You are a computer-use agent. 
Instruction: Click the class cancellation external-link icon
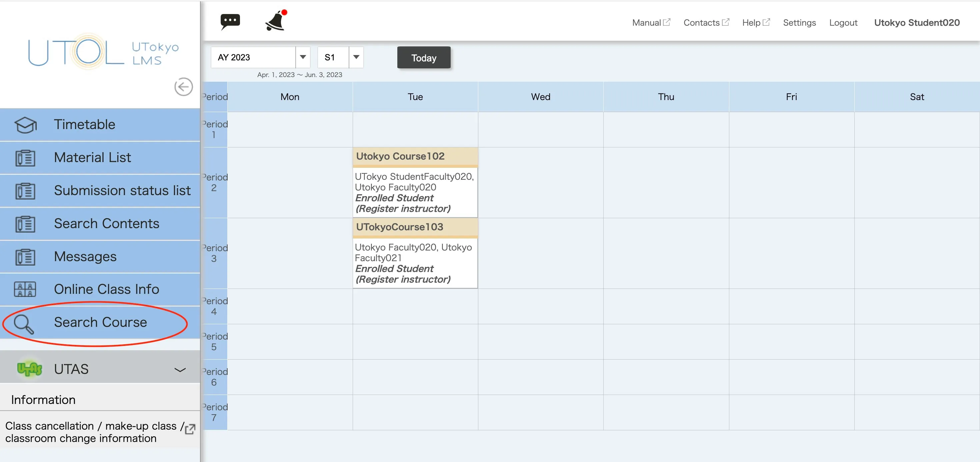tap(190, 429)
